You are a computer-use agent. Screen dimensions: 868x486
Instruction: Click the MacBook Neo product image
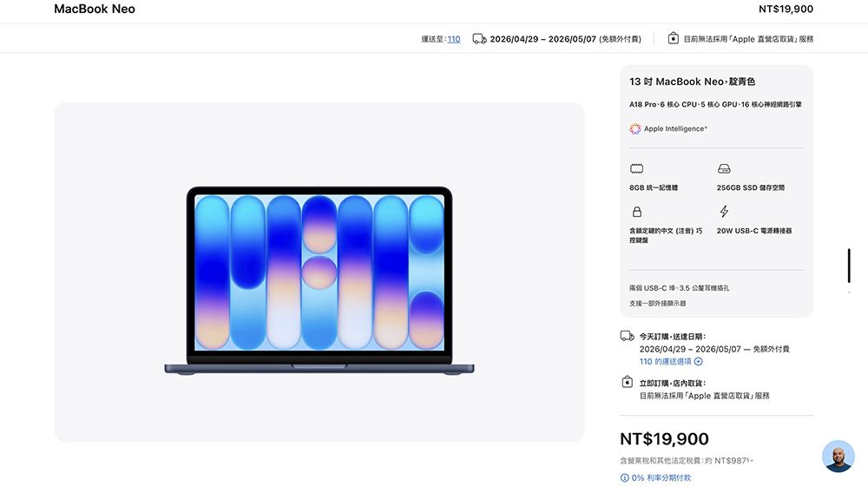point(319,281)
